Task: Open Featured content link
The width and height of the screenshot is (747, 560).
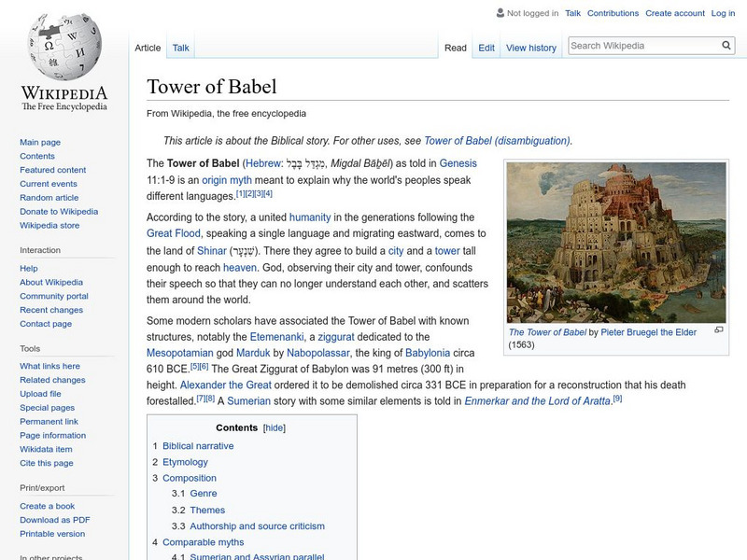Action: pyautogui.click(x=53, y=170)
